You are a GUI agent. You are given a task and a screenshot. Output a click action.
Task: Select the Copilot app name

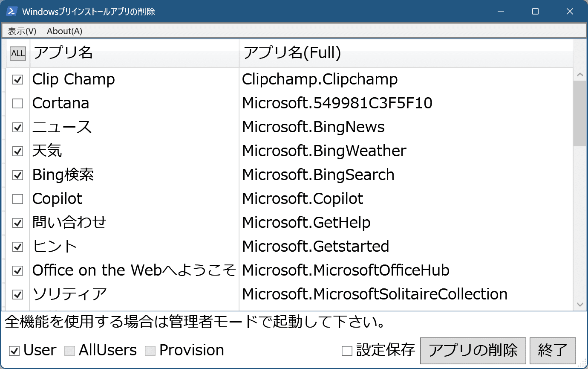coord(57,199)
